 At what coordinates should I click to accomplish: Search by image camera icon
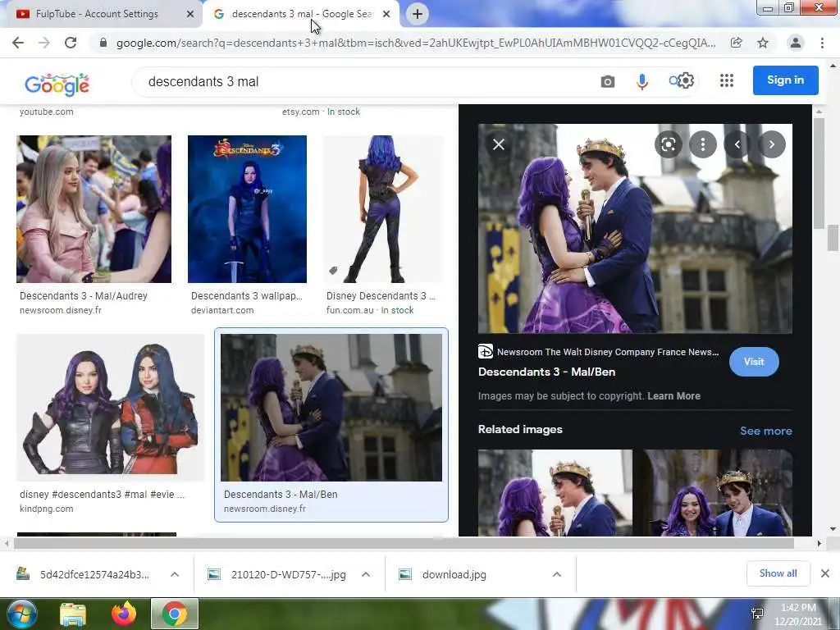[608, 81]
